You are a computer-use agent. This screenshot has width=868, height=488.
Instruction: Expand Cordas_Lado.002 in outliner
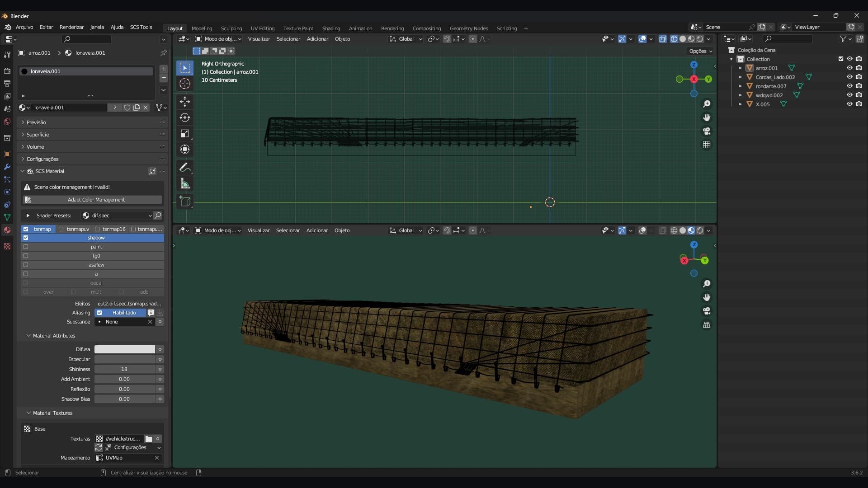[741, 77]
